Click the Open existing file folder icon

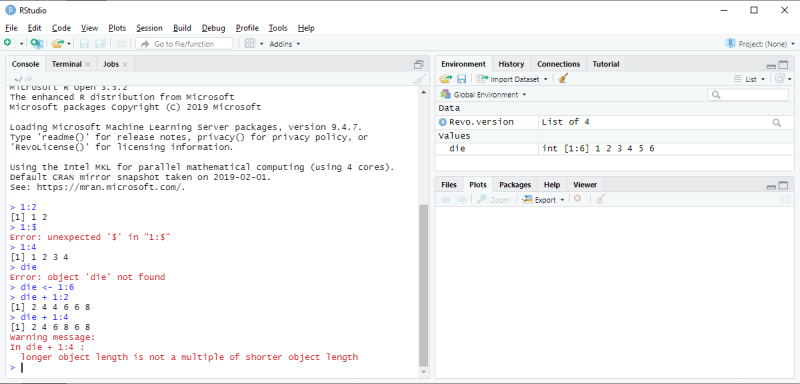point(57,43)
